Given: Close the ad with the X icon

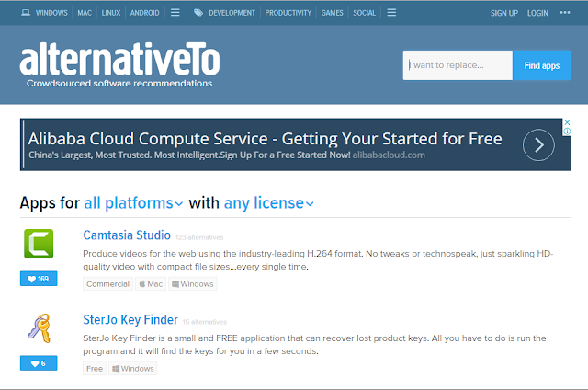Looking at the screenshot, I should tap(567, 122).
